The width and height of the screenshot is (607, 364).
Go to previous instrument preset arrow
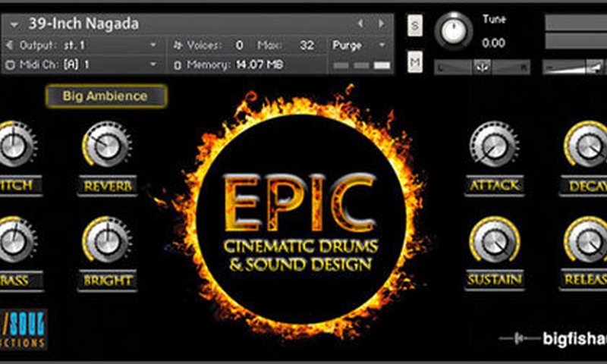(360, 24)
